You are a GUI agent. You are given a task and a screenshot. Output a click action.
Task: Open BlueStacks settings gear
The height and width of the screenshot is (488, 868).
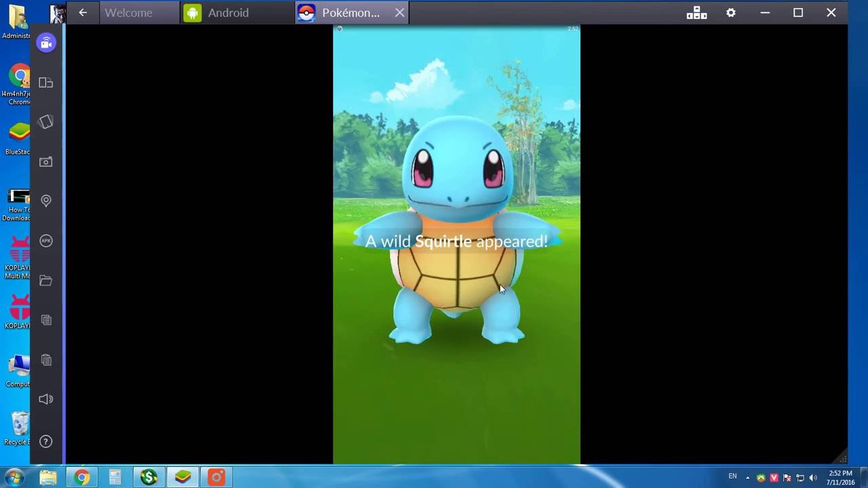click(731, 12)
